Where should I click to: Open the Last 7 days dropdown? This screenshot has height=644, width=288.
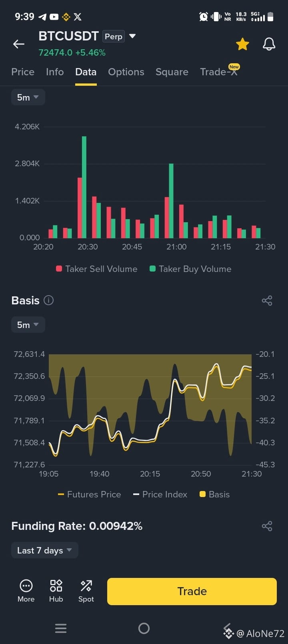click(44, 550)
